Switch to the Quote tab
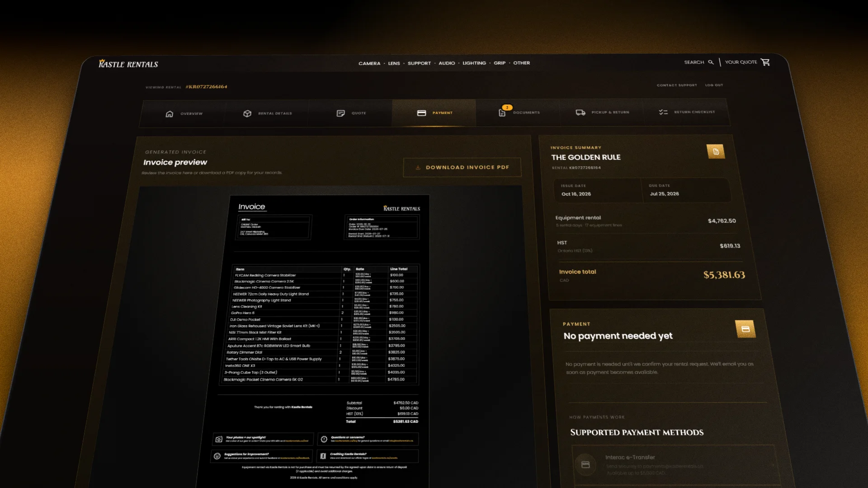 (351, 113)
